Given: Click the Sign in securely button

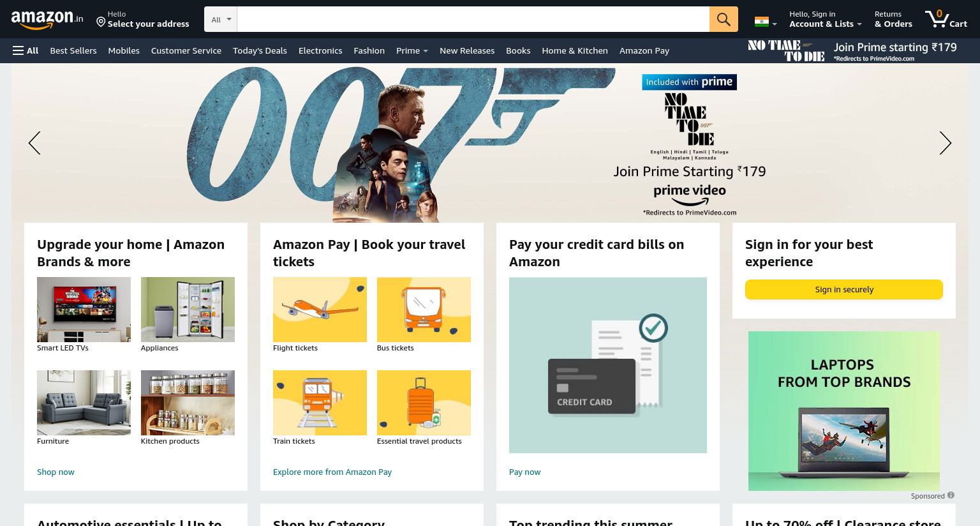Looking at the screenshot, I should pos(844,289).
